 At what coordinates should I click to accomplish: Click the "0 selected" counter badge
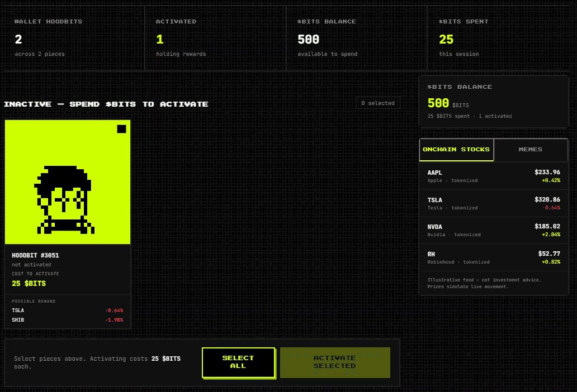pyautogui.click(x=378, y=103)
